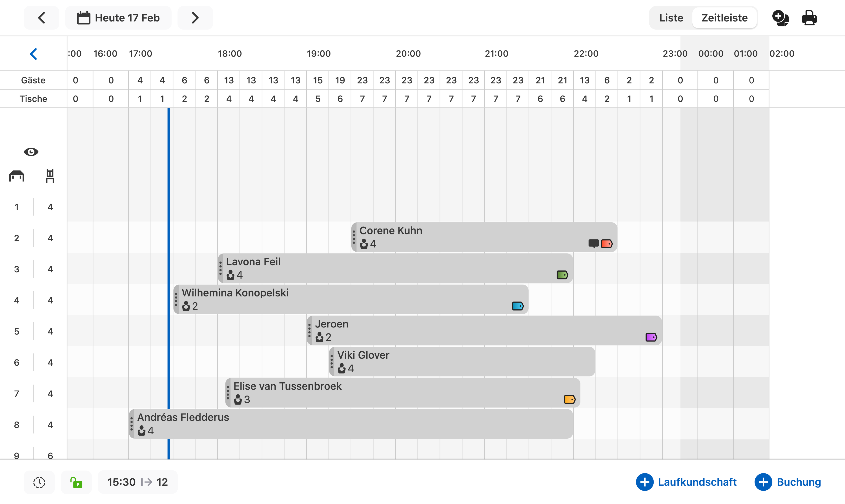Open the add note document icon
Viewport: 845px width, 504px height.
coord(780,18)
